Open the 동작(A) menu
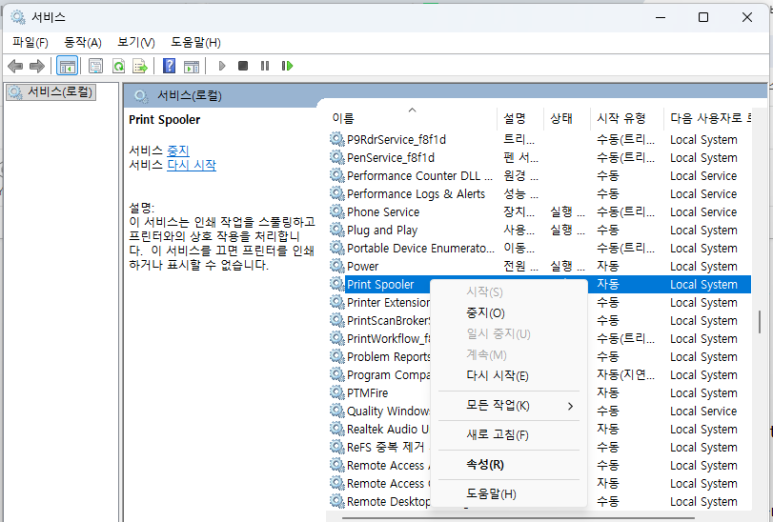 point(83,42)
